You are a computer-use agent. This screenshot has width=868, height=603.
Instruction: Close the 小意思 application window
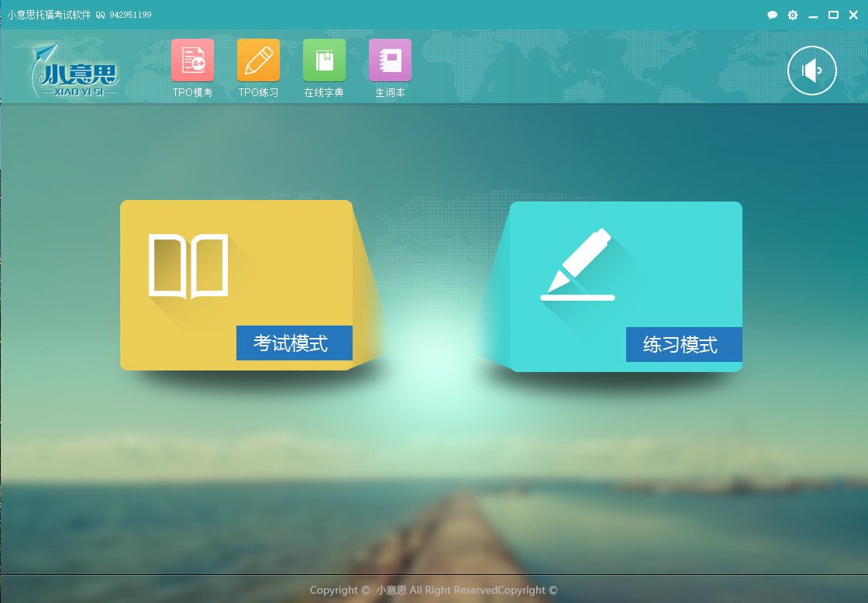(x=853, y=15)
